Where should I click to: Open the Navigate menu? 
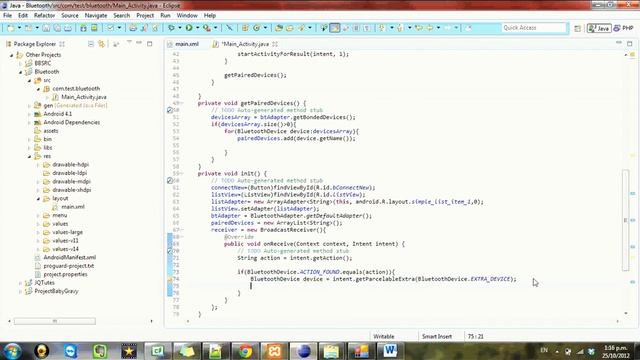96,16
